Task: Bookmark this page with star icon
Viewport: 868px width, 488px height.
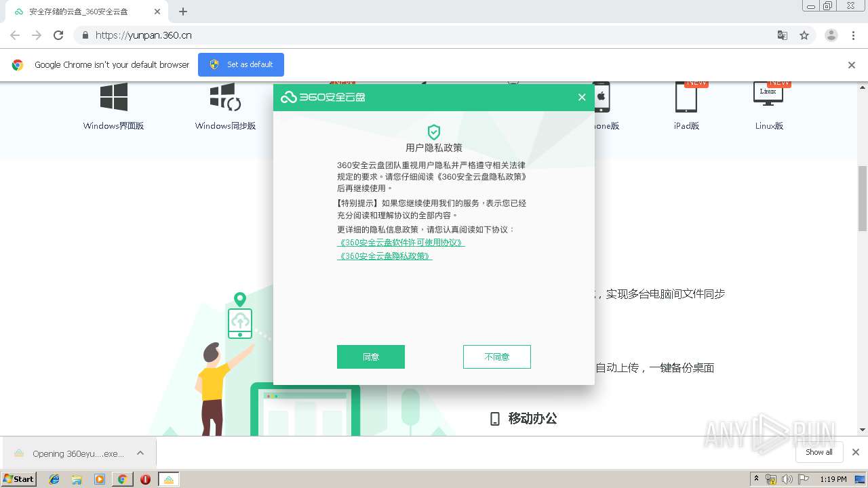Action: (804, 35)
